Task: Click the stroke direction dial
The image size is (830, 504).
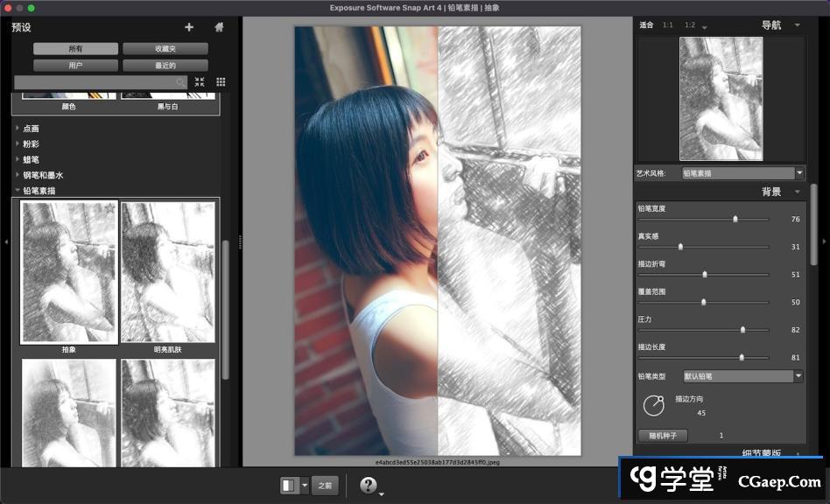Action: [x=653, y=405]
